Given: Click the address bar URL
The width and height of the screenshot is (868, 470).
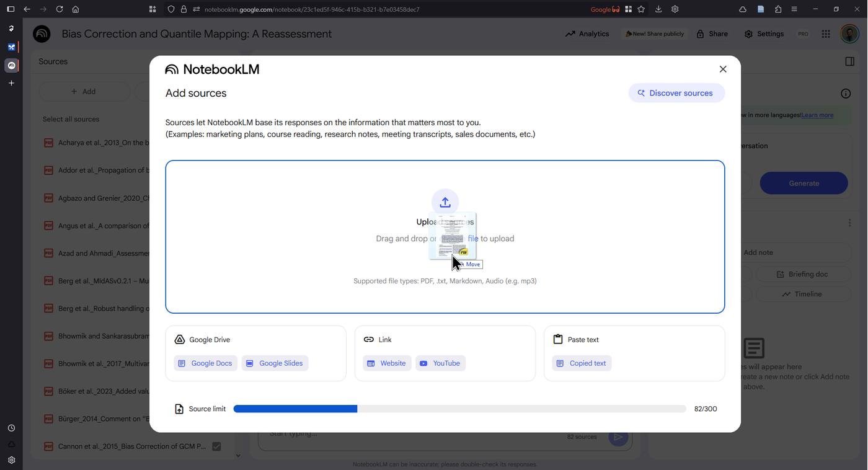Looking at the screenshot, I should 312,9.
